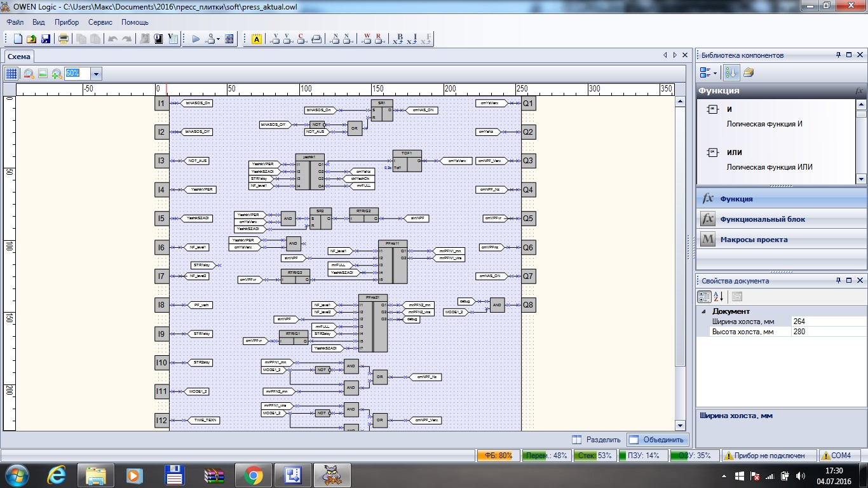Open the 'Сервис' menu

coord(100,22)
